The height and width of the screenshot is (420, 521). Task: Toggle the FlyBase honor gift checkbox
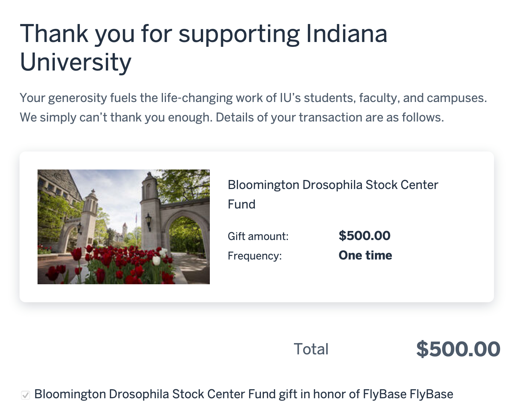26,395
